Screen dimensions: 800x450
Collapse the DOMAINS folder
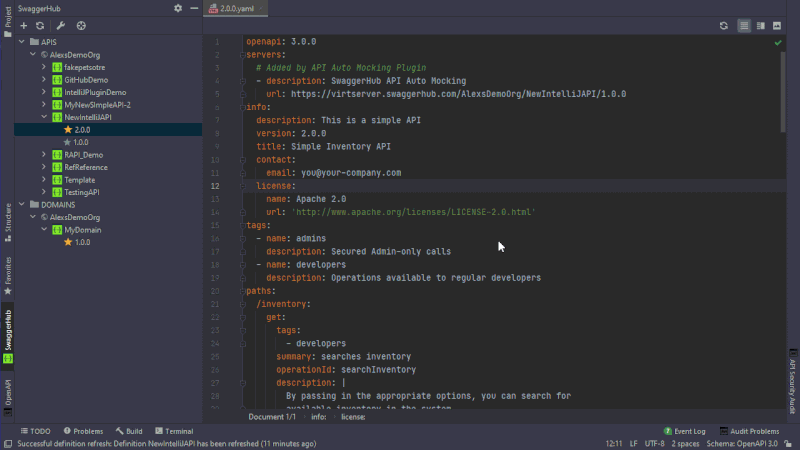[x=22, y=204]
